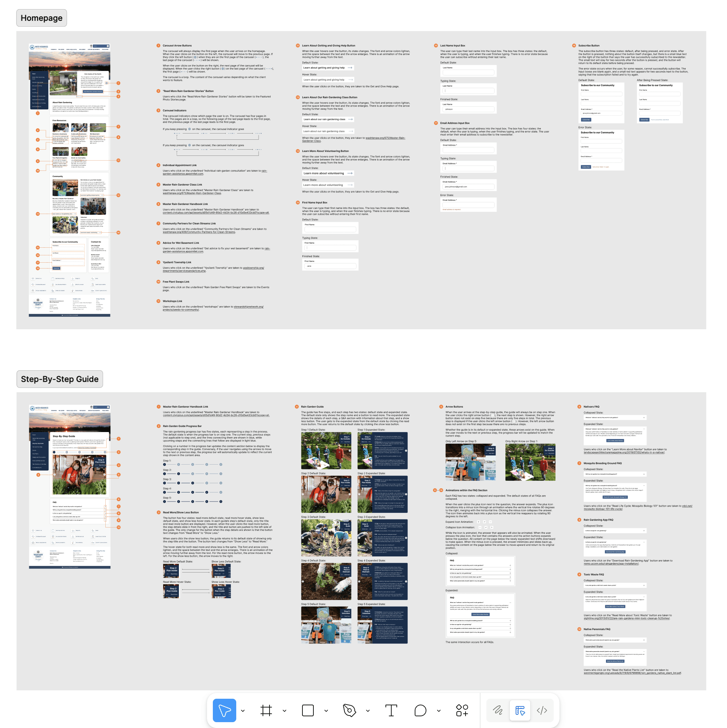This screenshot has height=728, width=727.
Task: Open the Actions and components icon
Action: click(x=462, y=710)
